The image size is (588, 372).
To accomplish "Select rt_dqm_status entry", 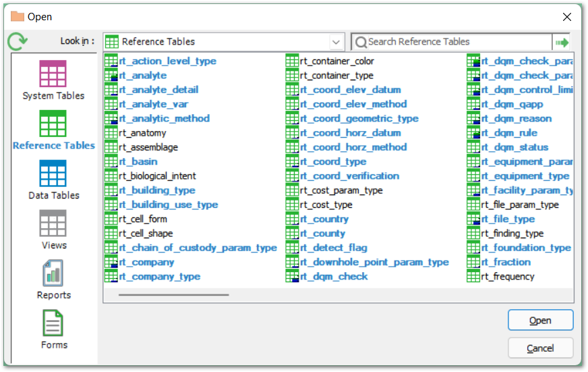I will click(515, 147).
